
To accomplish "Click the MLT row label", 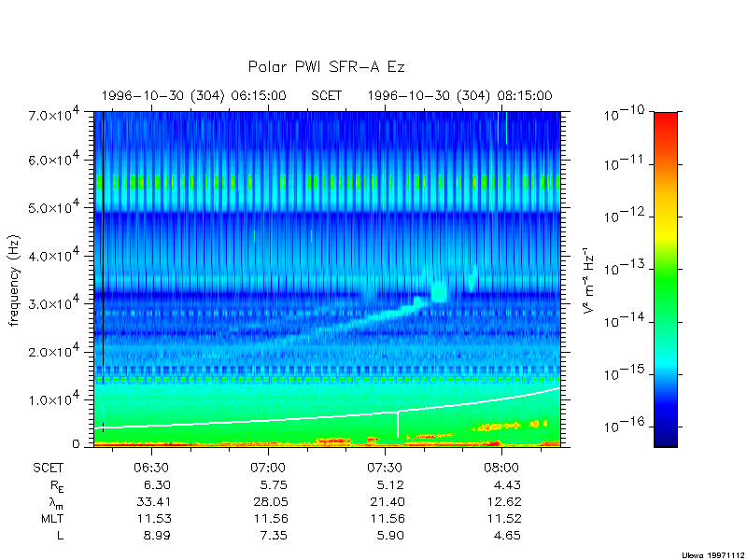I will click(52, 519).
